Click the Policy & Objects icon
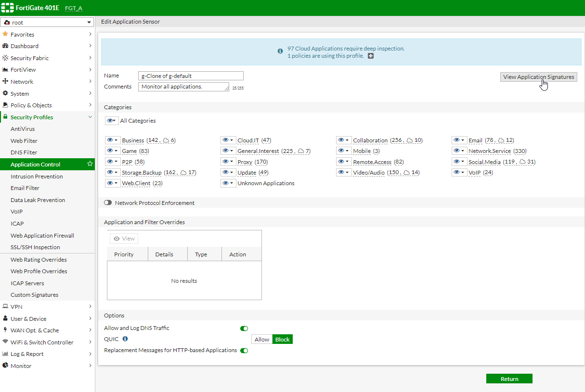The image size is (585, 392). pyautogui.click(x=5, y=105)
